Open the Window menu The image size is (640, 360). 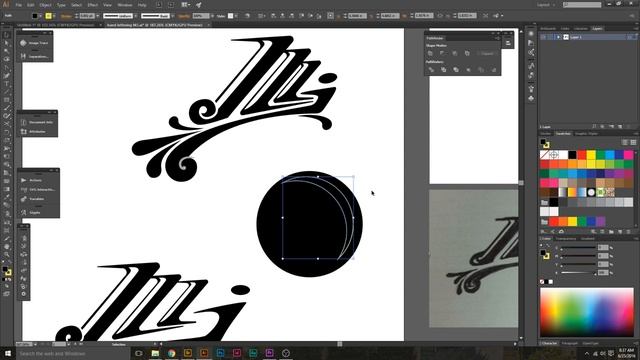click(124, 5)
